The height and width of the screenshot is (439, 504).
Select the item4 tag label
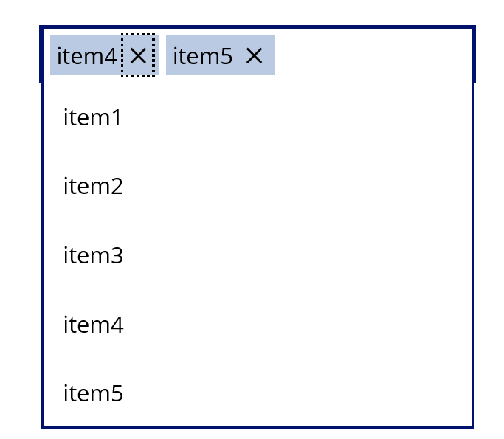[x=86, y=56]
